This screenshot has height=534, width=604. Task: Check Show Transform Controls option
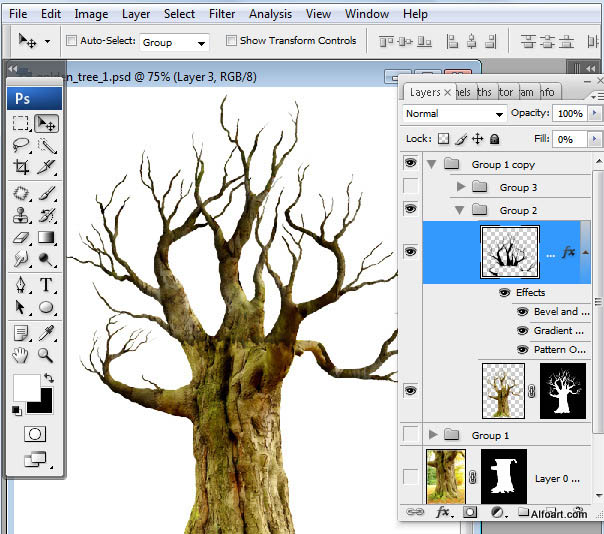click(231, 41)
